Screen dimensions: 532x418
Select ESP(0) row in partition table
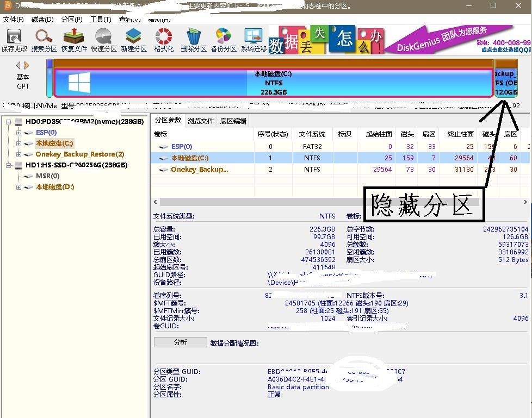341,147
